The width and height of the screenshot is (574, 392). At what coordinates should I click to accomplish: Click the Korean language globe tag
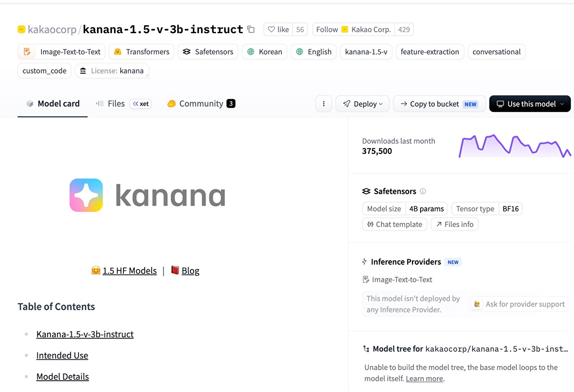(264, 52)
